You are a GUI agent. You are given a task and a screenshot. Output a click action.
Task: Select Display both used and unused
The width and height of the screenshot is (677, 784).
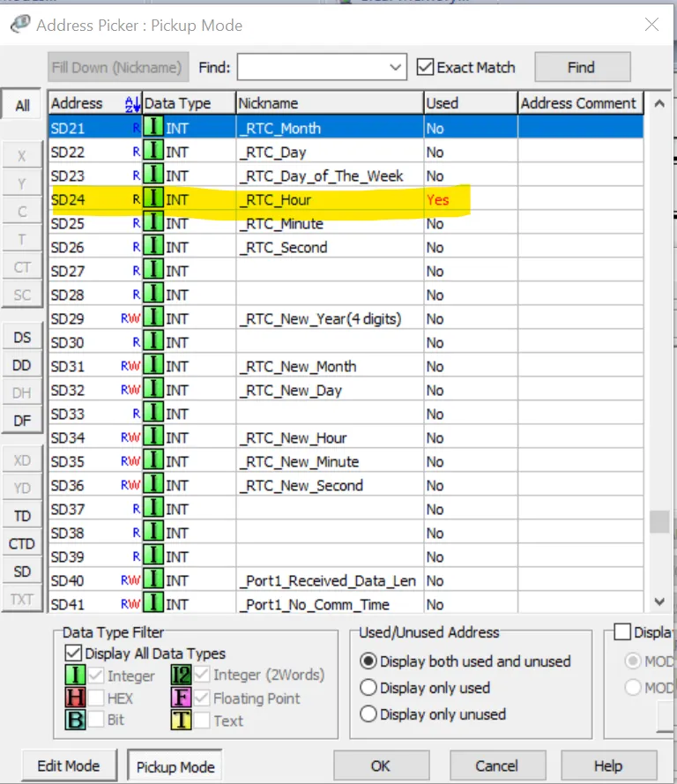368,661
